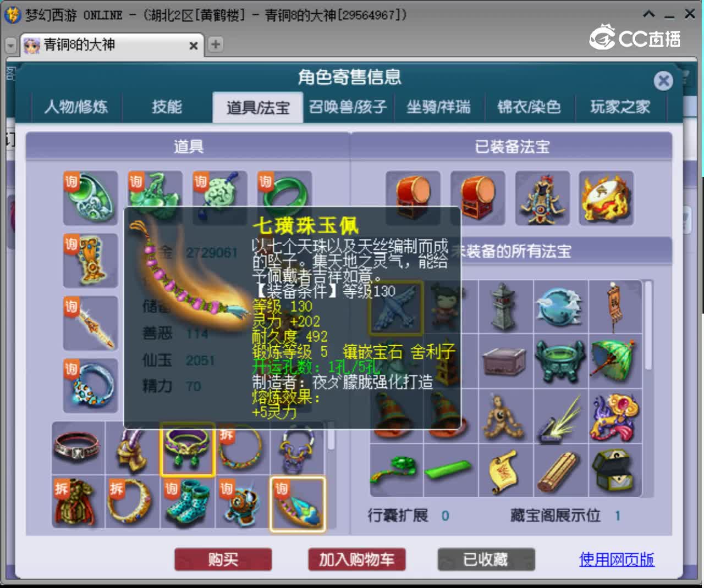Add a new browser tab with plus button
Viewport: 704px width, 588px height.
(x=216, y=45)
